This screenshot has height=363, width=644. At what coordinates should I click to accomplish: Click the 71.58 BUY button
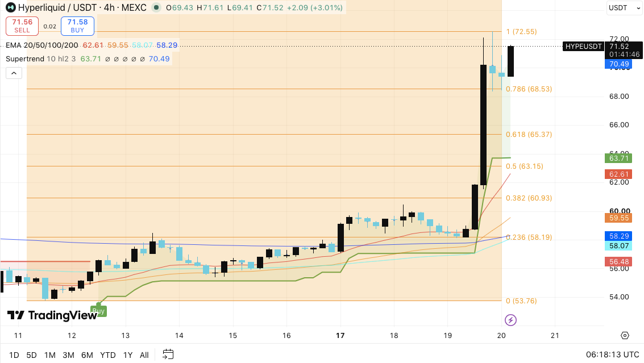[x=77, y=26]
